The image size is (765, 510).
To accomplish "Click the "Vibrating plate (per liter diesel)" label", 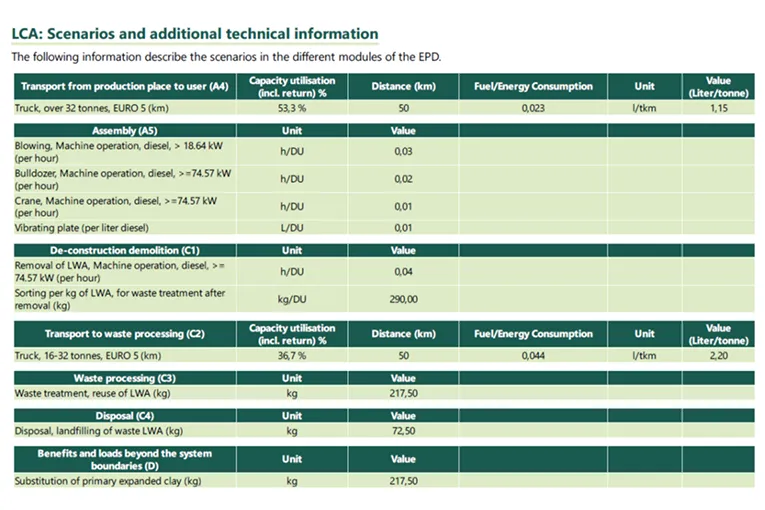I will point(81,228).
